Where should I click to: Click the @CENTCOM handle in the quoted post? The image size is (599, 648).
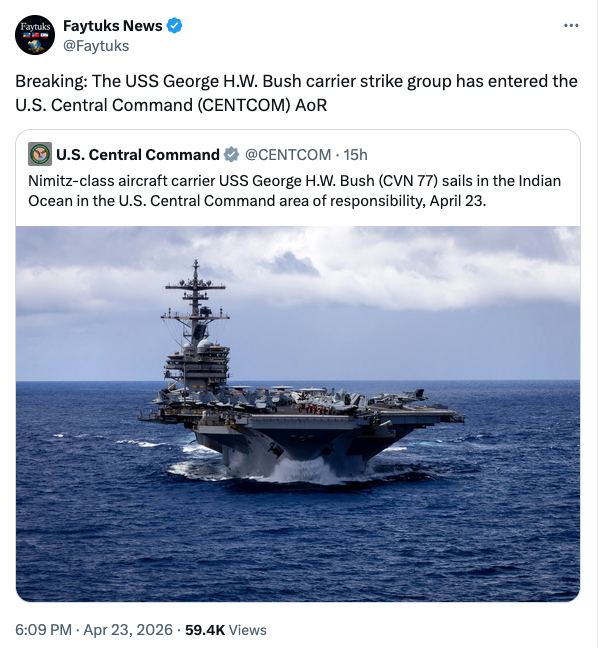(288, 155)
